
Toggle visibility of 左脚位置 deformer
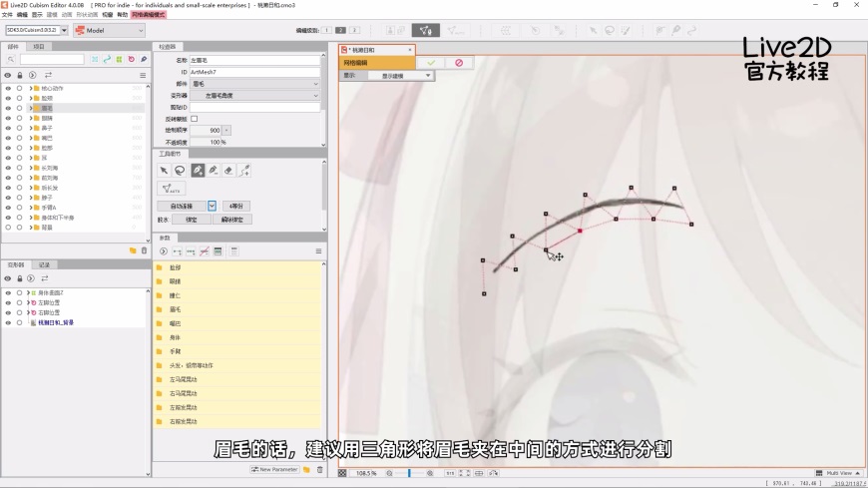(x=8, y=303)
